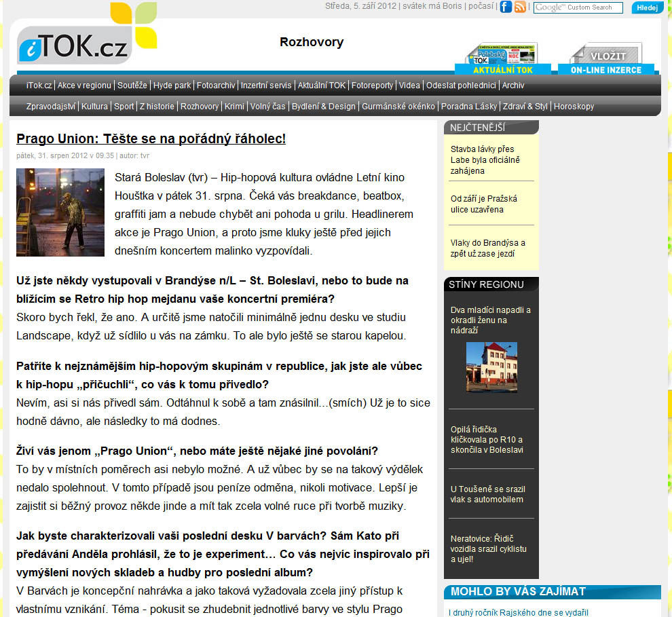Screen dimensions: 672x617
Task: Click the Google Custom Search field
Action: (578, 7)
